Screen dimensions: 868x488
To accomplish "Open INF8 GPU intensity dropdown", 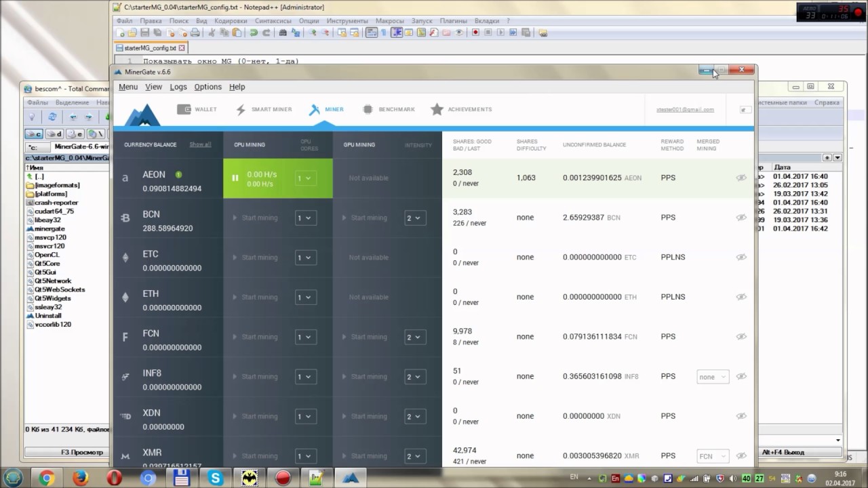I will (415, 377).
